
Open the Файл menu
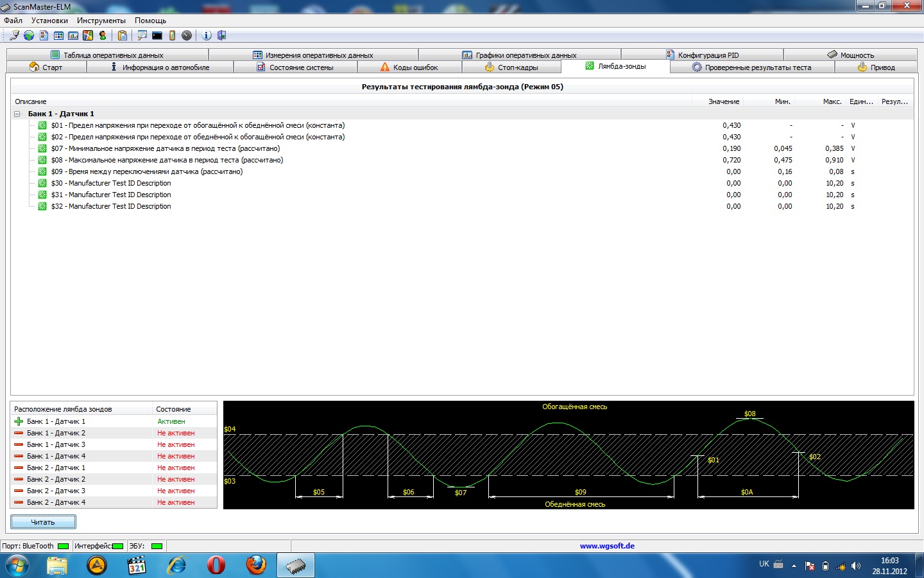13,21
